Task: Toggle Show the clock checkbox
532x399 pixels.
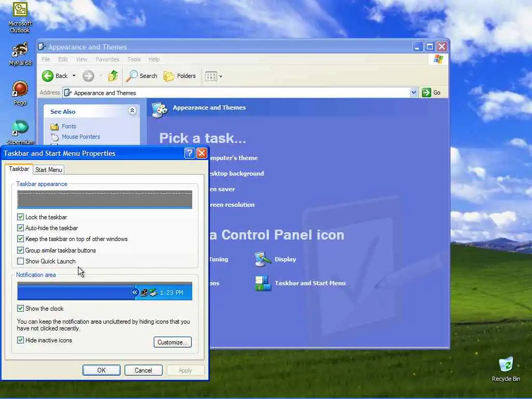Action: 20,309
